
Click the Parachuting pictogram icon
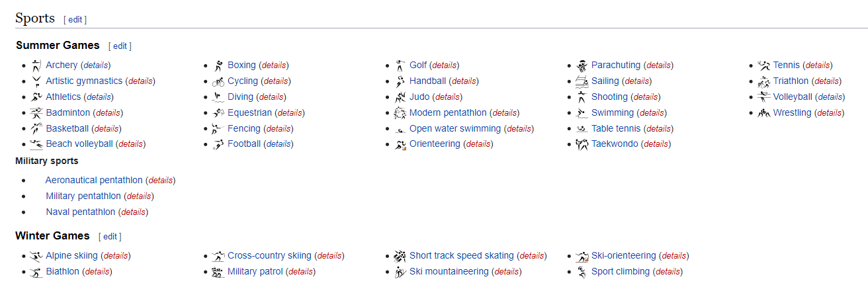(x=582, y=65)
